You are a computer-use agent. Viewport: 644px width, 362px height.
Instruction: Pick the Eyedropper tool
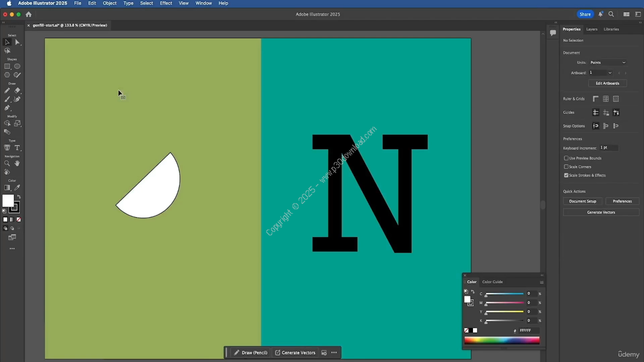17,188
